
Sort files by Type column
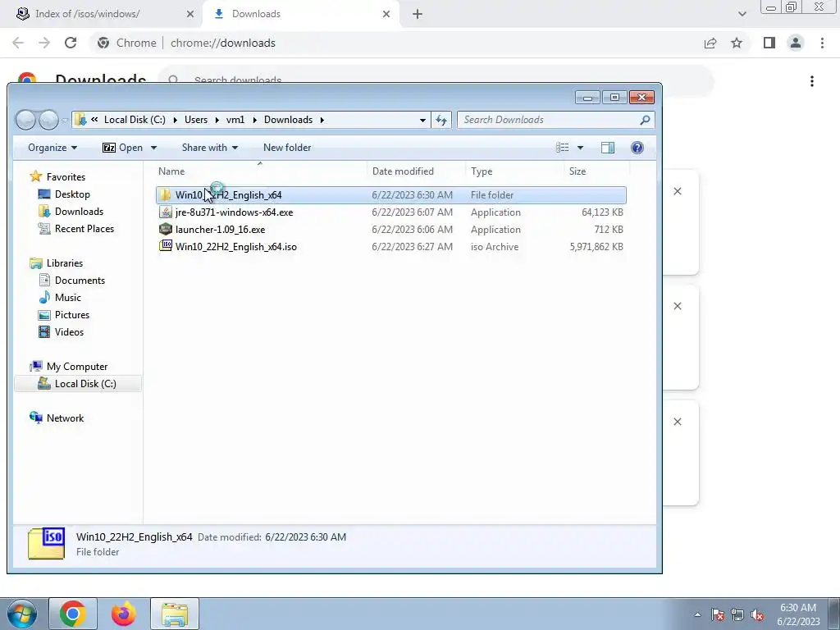tap(514, 171)
